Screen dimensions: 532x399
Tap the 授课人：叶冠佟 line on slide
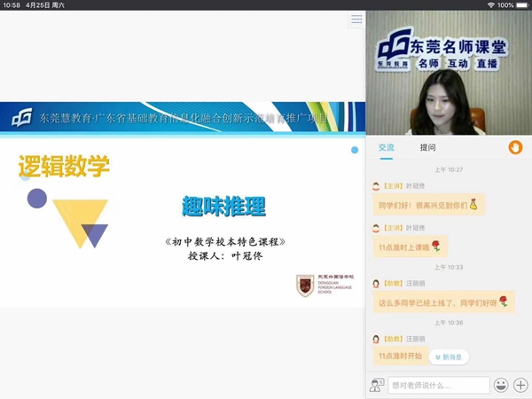(225, 255)
